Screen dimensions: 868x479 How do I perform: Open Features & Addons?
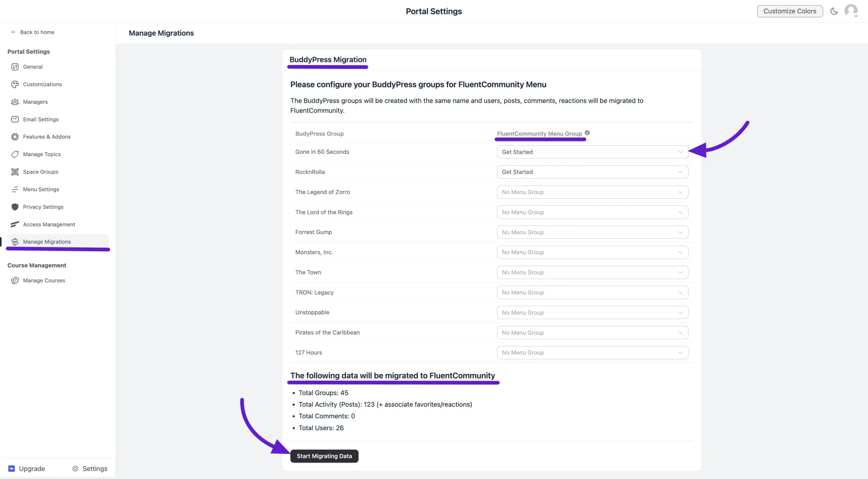58,137
